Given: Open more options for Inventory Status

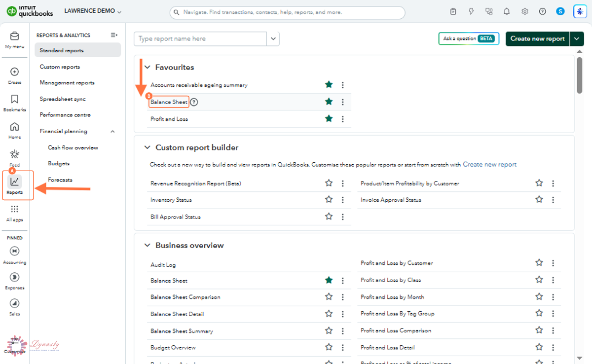Looking at the screenshot, I should [343, 200].
